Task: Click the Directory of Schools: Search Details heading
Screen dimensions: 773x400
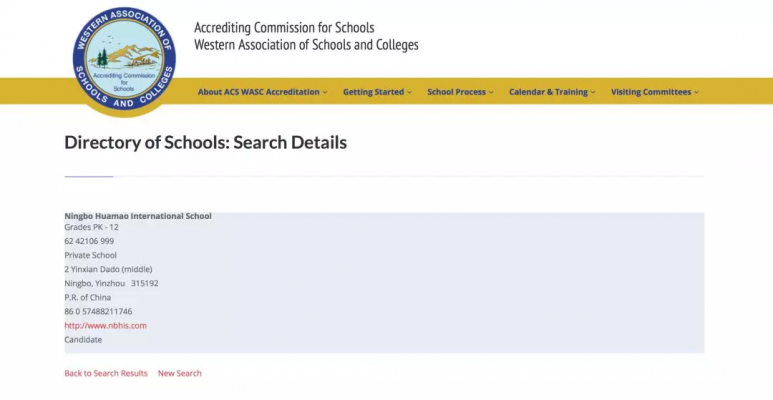Action: tap(206, 143)
